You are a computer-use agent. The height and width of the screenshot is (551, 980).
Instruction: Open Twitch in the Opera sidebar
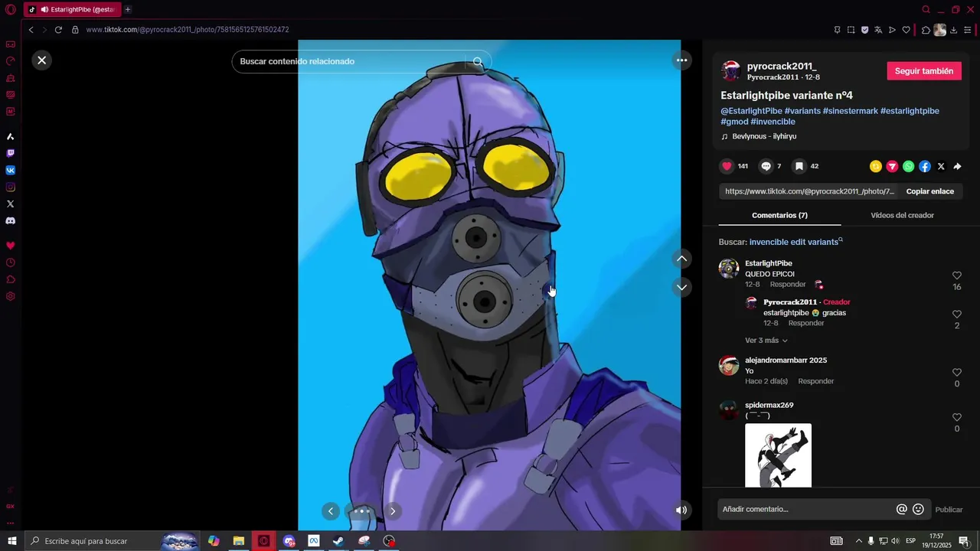(x=11, y=153)
